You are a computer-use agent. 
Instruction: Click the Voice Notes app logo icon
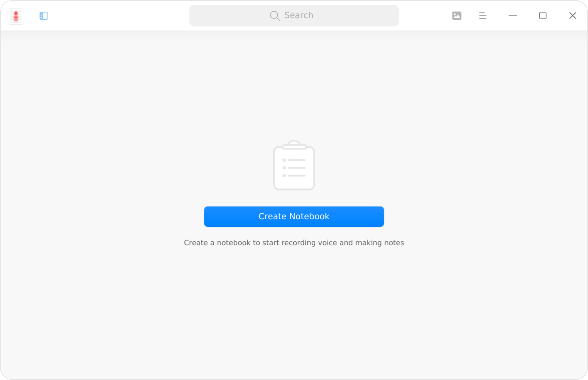16,16
